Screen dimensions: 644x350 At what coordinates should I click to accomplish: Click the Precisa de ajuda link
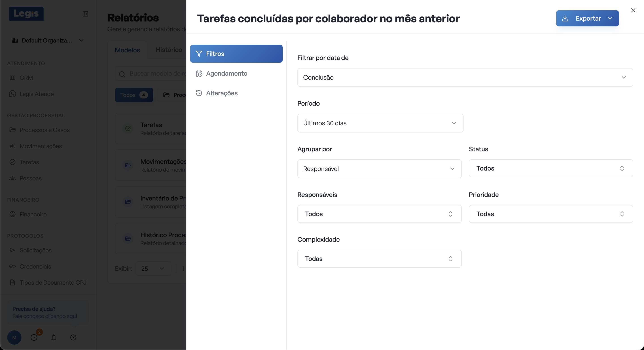point(34,309)
